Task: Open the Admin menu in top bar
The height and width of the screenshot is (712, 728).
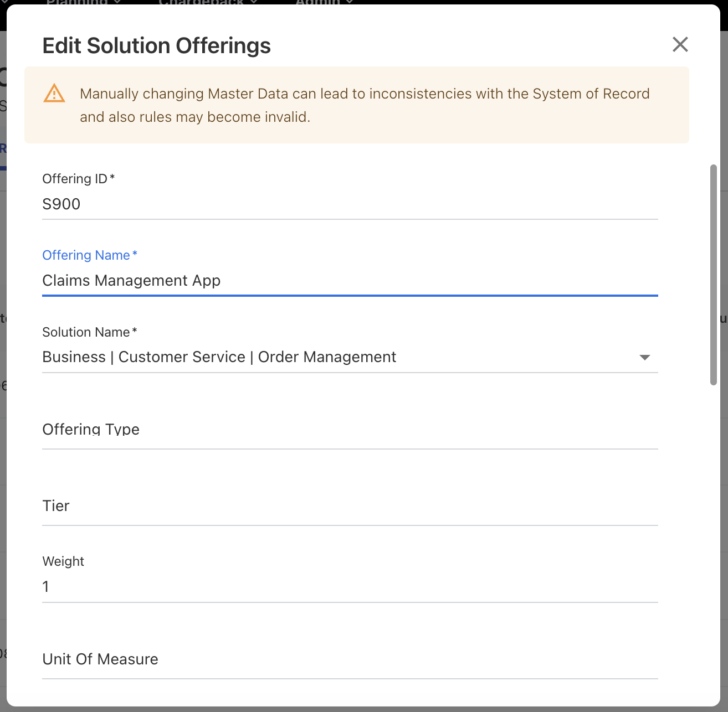Action: point(324,2)
